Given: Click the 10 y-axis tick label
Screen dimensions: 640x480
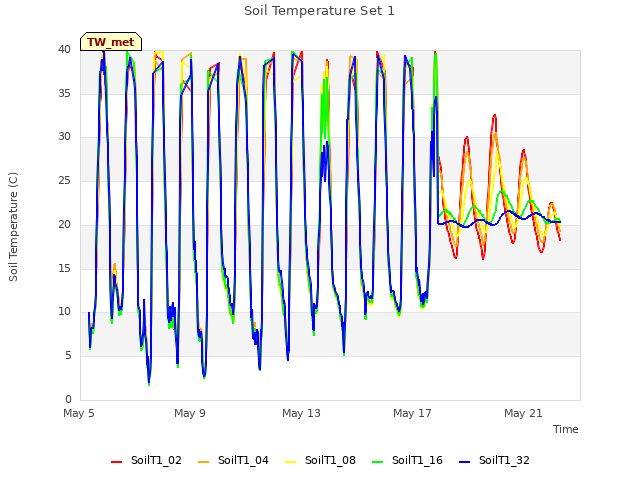Looking at the screenshot, I should point(64,312).
